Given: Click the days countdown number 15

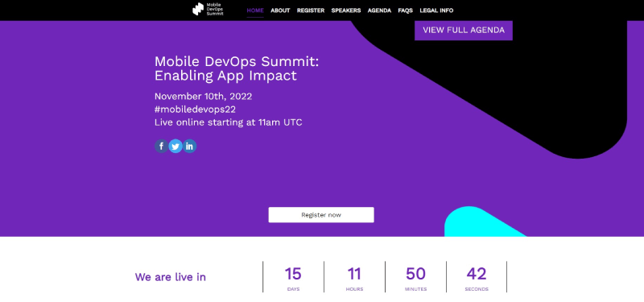Looking at the screenshot, I should coord(293,274).
